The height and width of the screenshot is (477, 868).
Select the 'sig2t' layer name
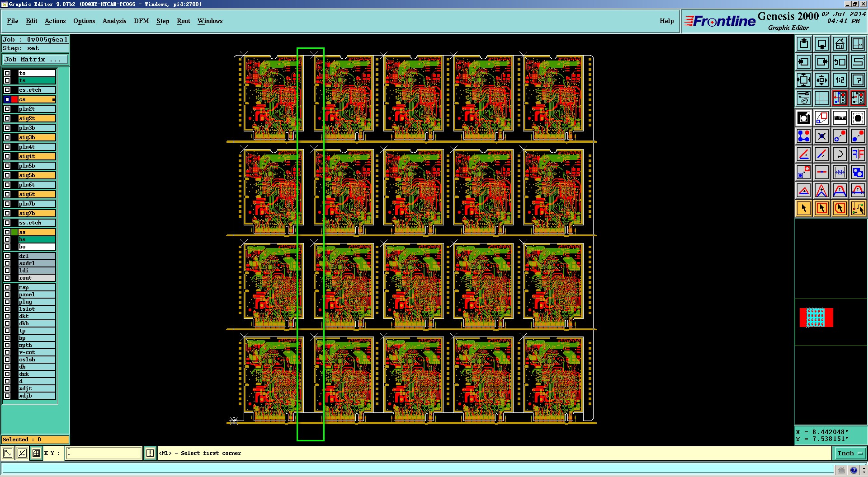coord(37,118)
